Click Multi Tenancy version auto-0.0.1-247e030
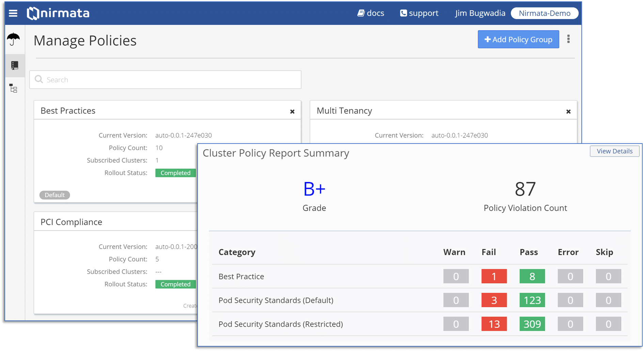Screen dimensions: 644x351 point(460,135)
